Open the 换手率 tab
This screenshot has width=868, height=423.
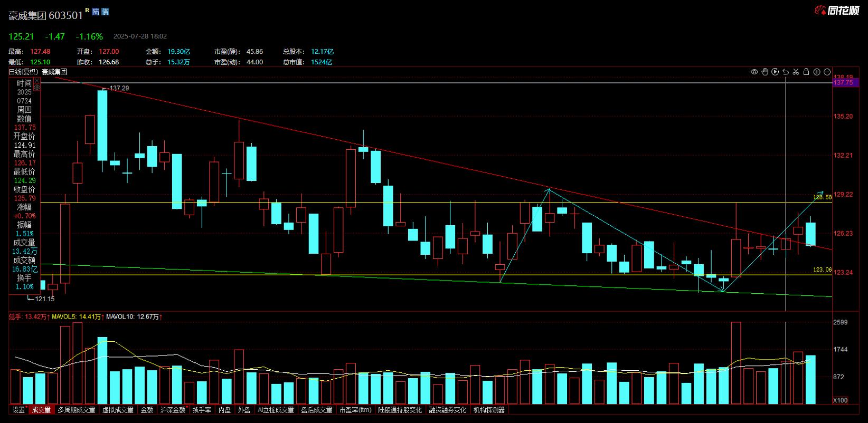pos(202,410)
